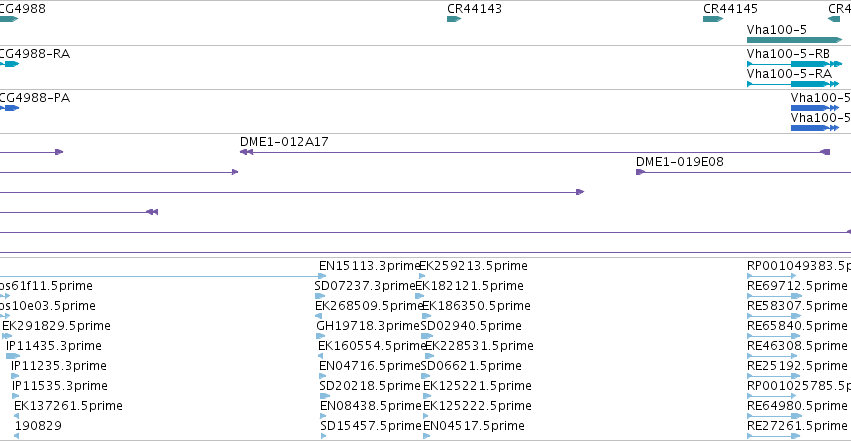This screenshot has height=441, width=851.
Task: Click the EK268509.5prime EST label
Action: (x=369, y=306)
